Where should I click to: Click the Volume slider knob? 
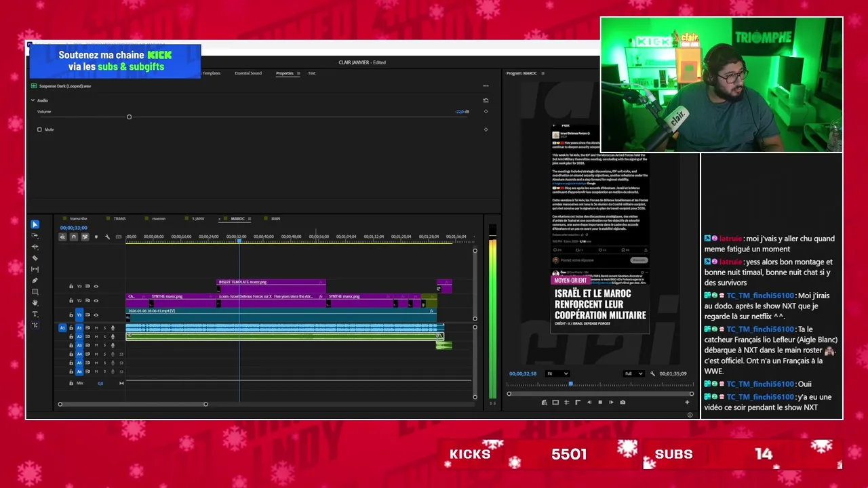129,117
